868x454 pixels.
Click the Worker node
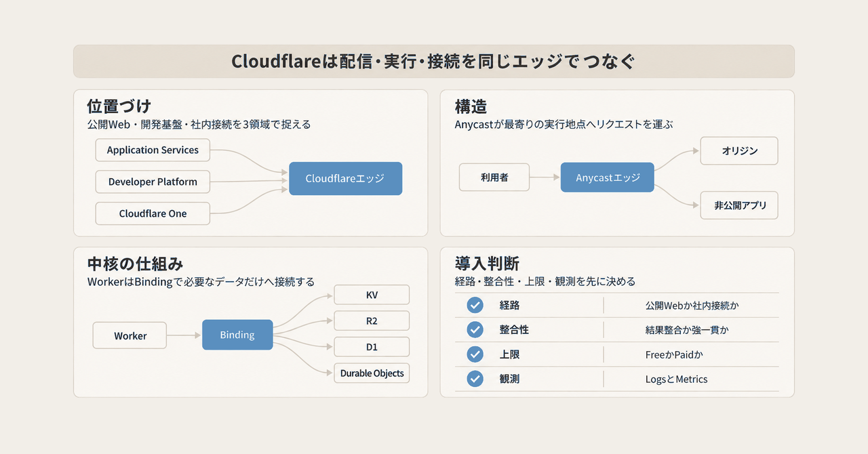[130, 335]
